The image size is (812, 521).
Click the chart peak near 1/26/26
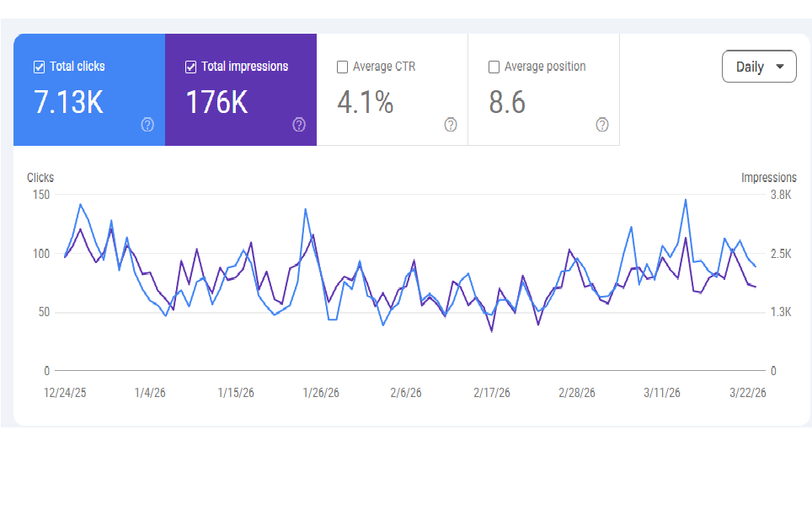pos(304,207)
